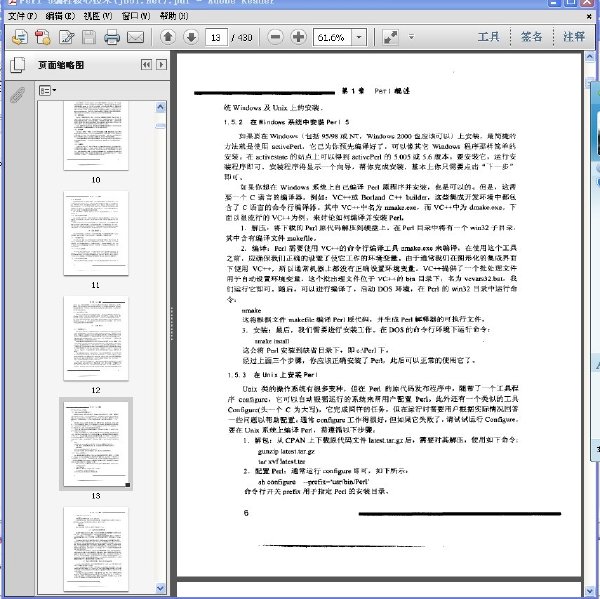The width and height of the screenshot is (600, 599).
Task: Click the Create PDF online icon
Action: 20,38
